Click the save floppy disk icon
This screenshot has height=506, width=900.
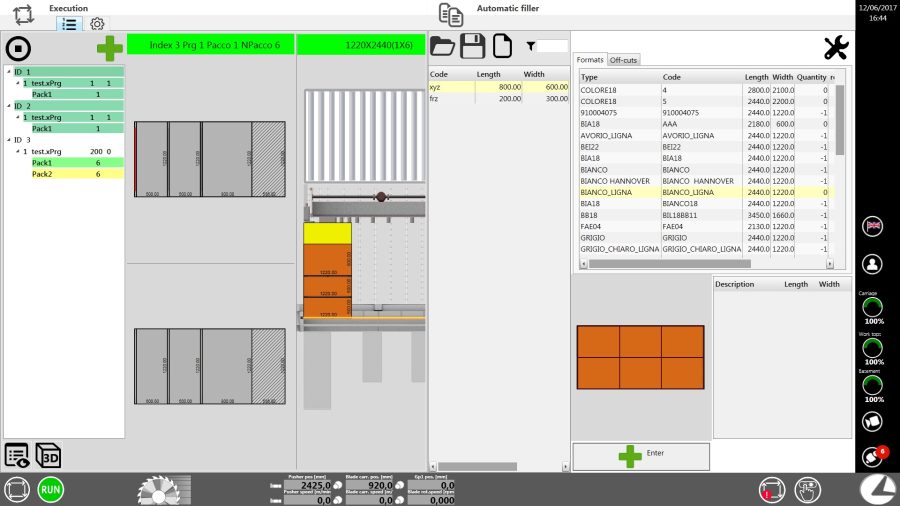click(473, 46)
